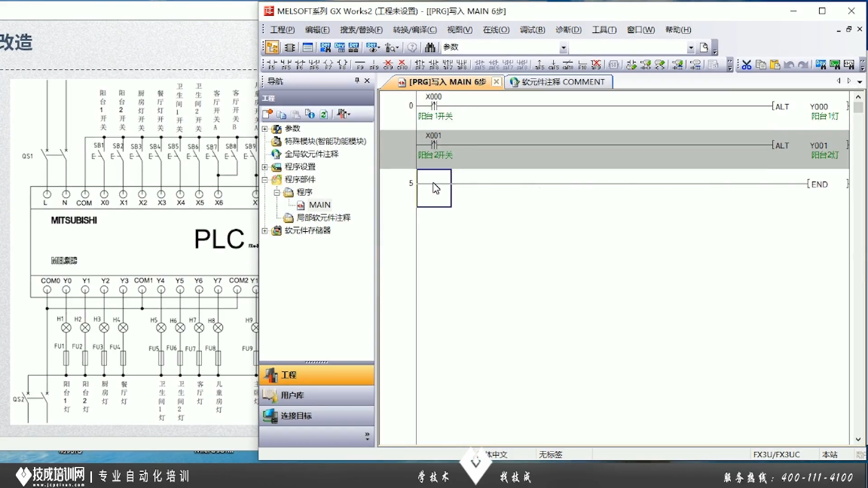Expand the 参数 tree node

point(264,129)
